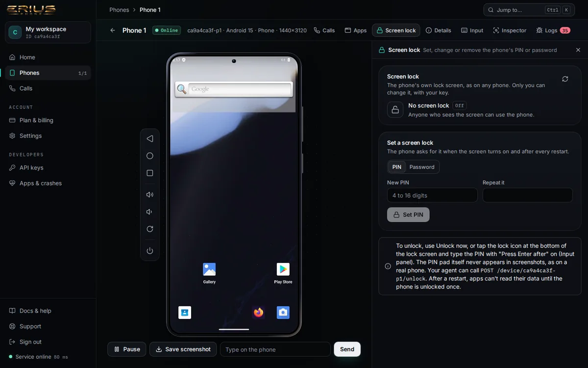588x368 pixels.
Task: Tap the phone's Back navigation triangle
Action: coord(150,139)
